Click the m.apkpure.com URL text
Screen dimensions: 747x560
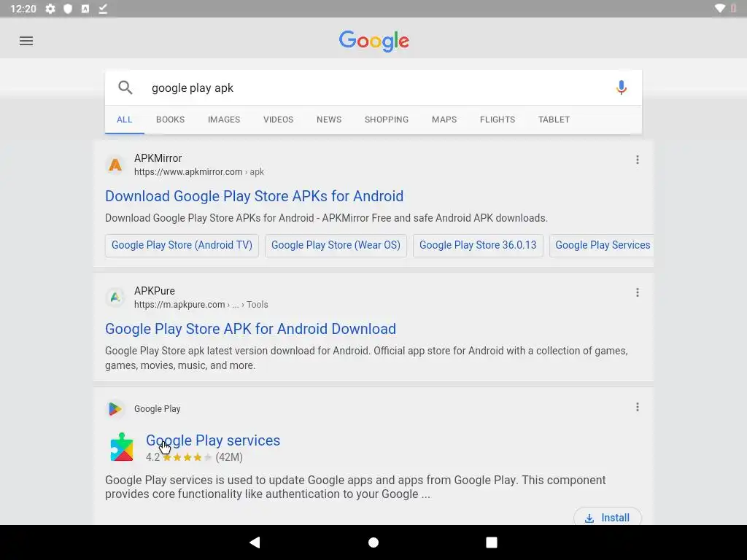click(201, 305)
